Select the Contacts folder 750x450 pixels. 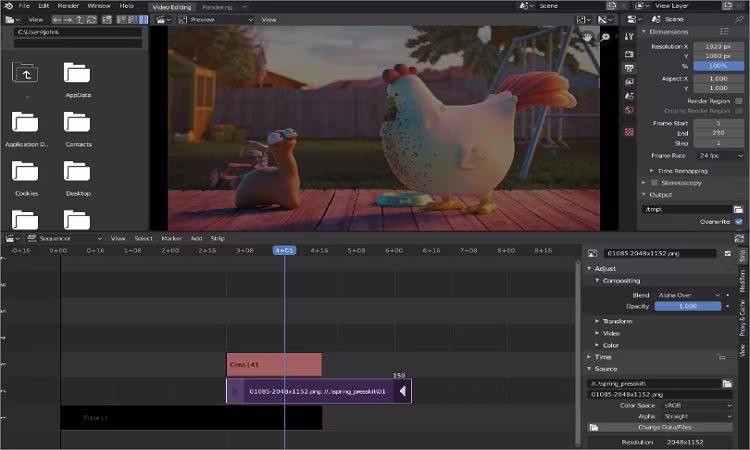point(77,128)
